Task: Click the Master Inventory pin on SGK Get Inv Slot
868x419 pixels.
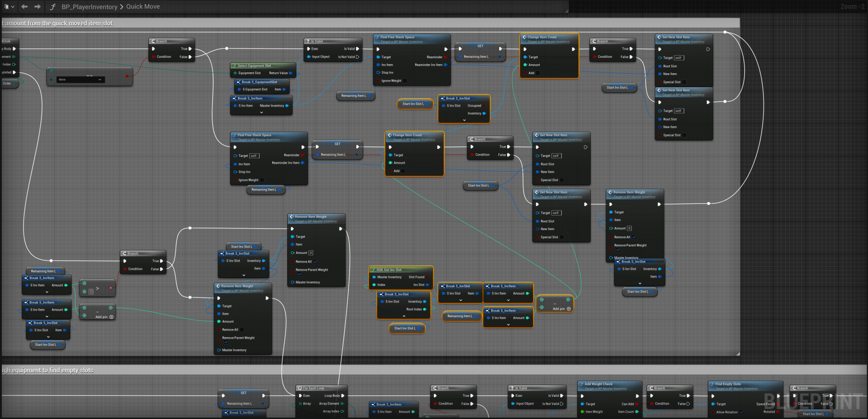Action: (374, 277)
